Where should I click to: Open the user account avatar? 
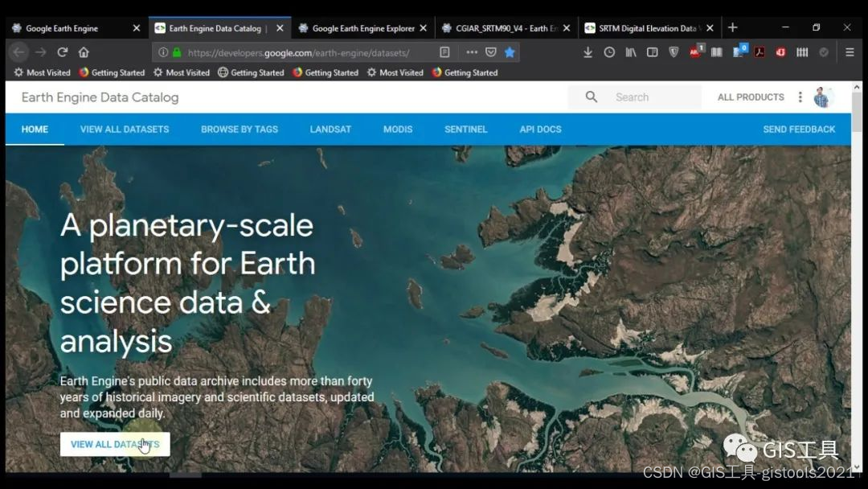point(823,97)
